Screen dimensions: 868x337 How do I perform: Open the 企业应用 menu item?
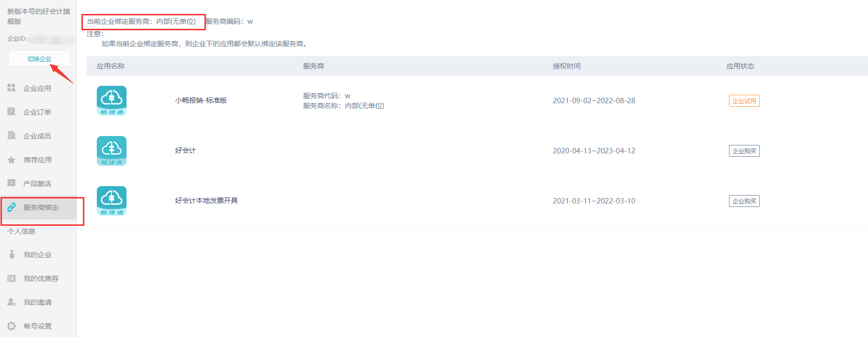(x=38, y=88)
